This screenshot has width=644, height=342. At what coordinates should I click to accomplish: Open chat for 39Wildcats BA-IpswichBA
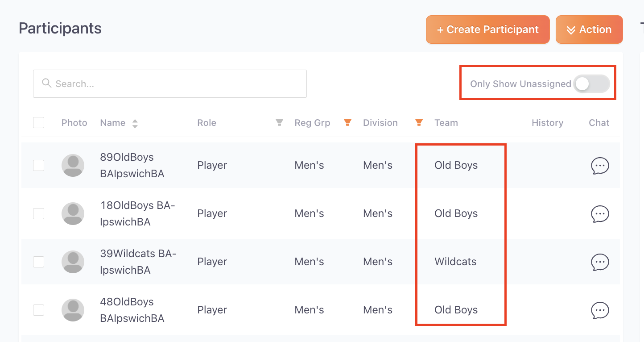point(600,262)
